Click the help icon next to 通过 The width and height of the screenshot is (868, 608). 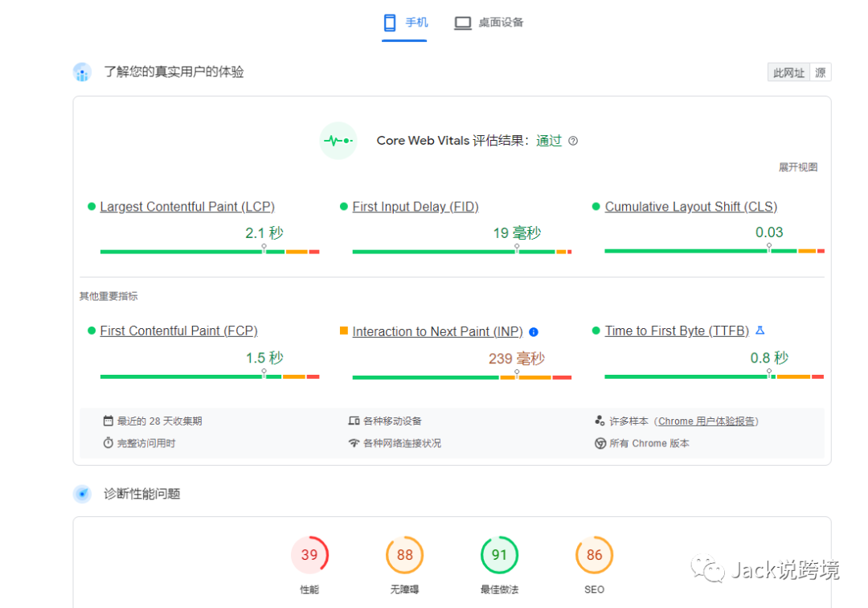[x=574, y=141]
